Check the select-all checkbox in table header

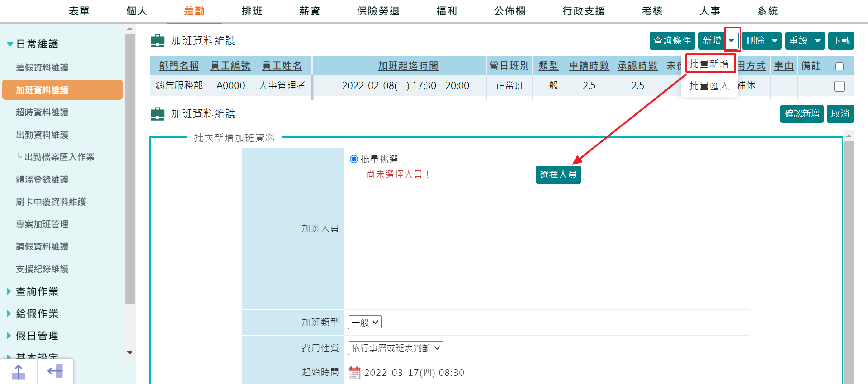tap(840, 66)
